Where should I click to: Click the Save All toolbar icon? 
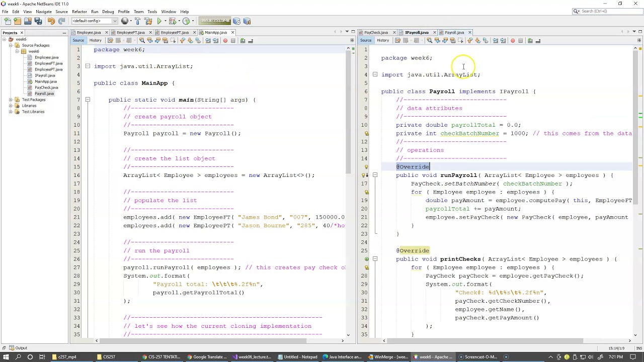click(38, 21)
